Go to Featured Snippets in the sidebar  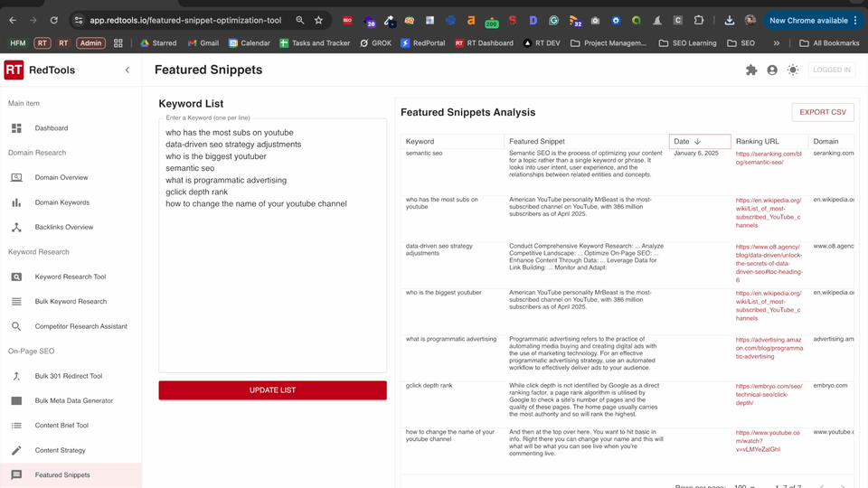[71, 474]
